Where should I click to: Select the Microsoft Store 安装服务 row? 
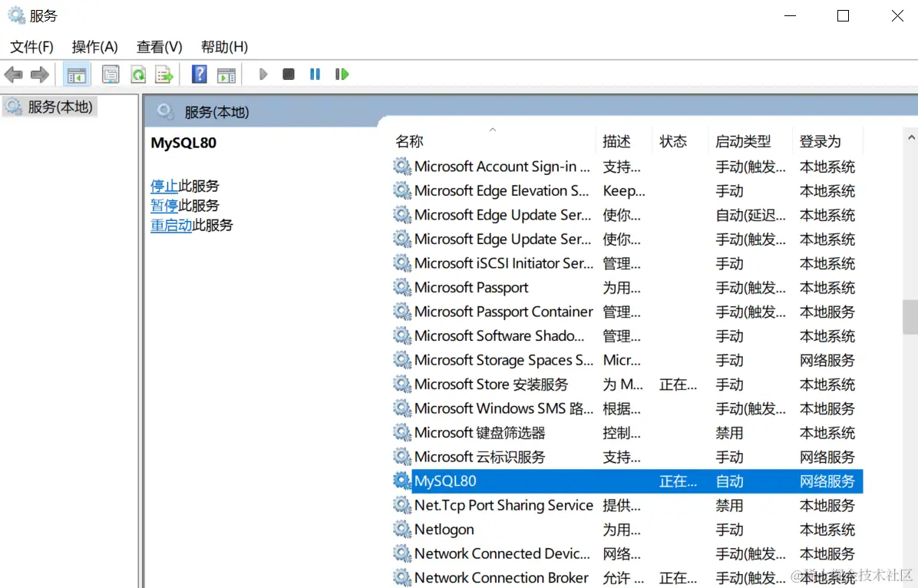627,384
